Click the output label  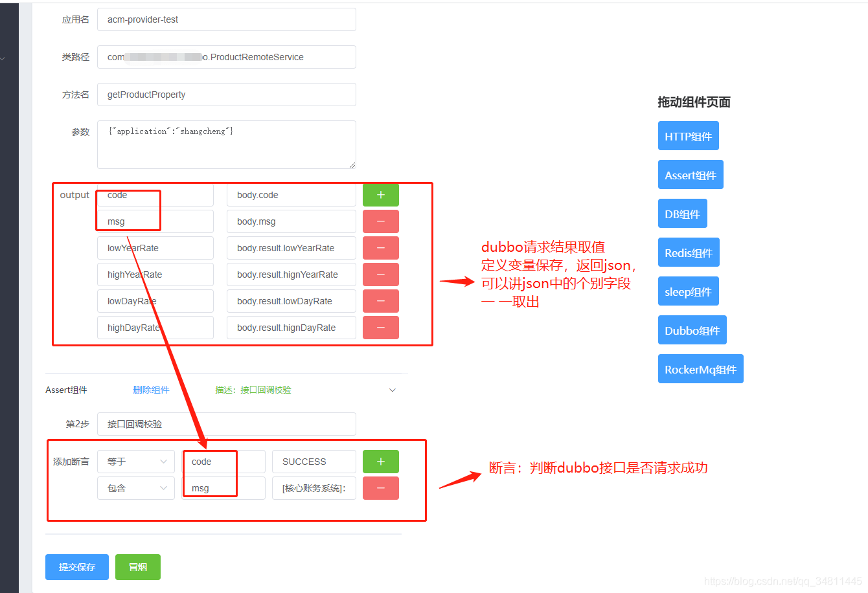pos(74,195)
